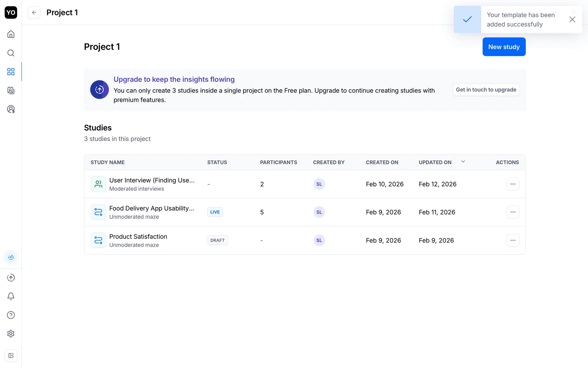
Task: Open the Product Satisfaction study row
Action: tap(138, 237)
